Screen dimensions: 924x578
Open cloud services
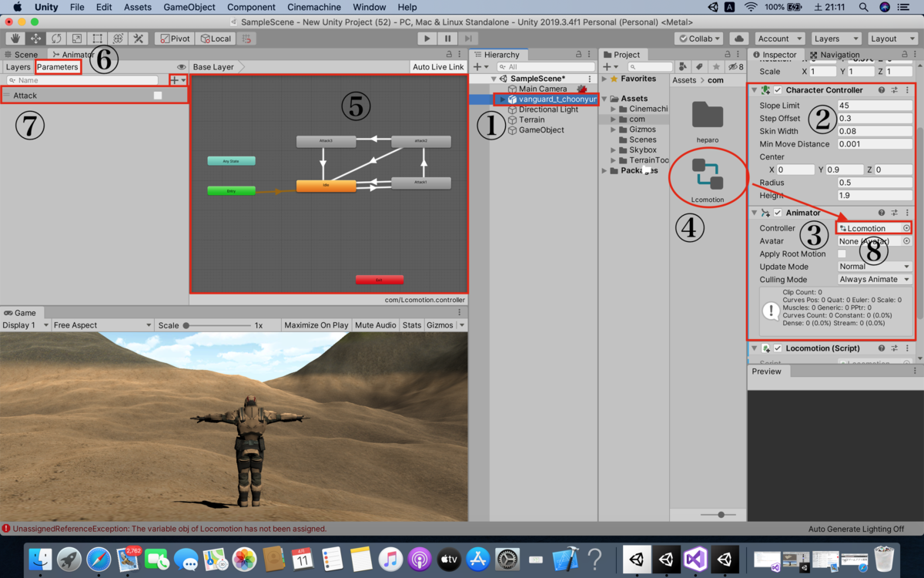(x=738, y=39)
